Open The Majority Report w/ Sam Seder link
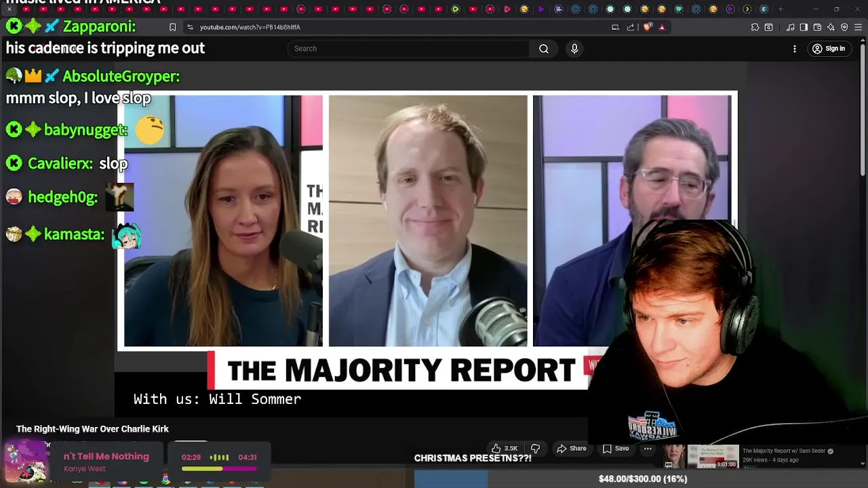This screenshot has height=488, width=868. tap(785, 451)
